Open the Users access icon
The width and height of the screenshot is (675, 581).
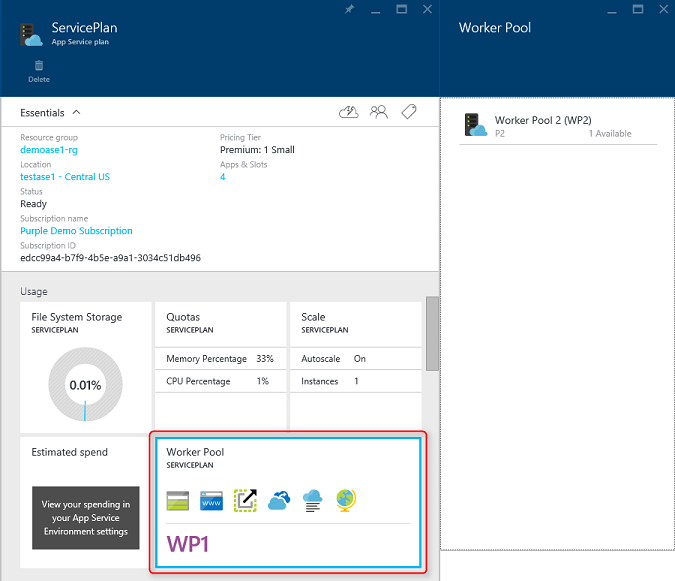[379, 112]
